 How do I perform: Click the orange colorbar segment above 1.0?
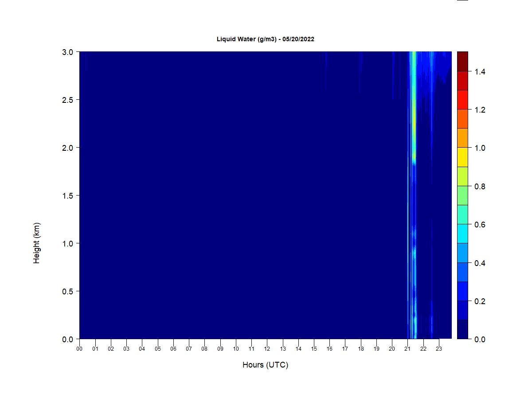pos(462,138)
